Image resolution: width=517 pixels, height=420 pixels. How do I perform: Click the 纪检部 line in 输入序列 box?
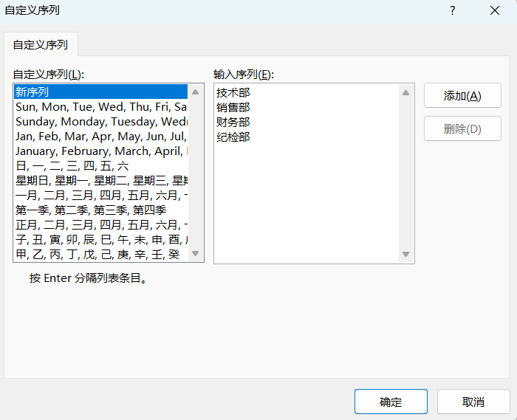(x=233, y=137)
